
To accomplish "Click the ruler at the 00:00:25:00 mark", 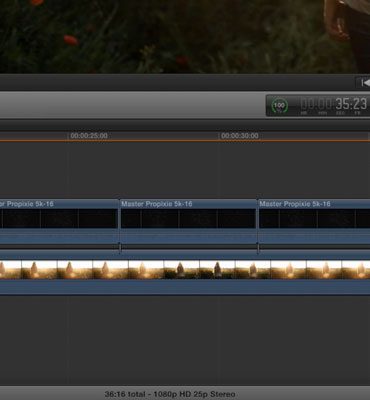I will pos(89,136).
